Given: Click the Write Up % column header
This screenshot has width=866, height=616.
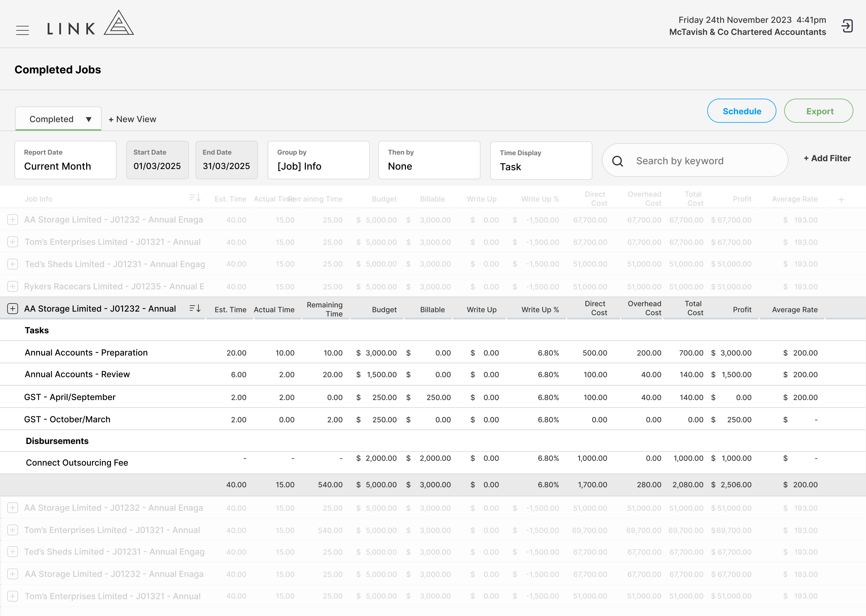Looking at the screenshot, I should pos(540,310).
